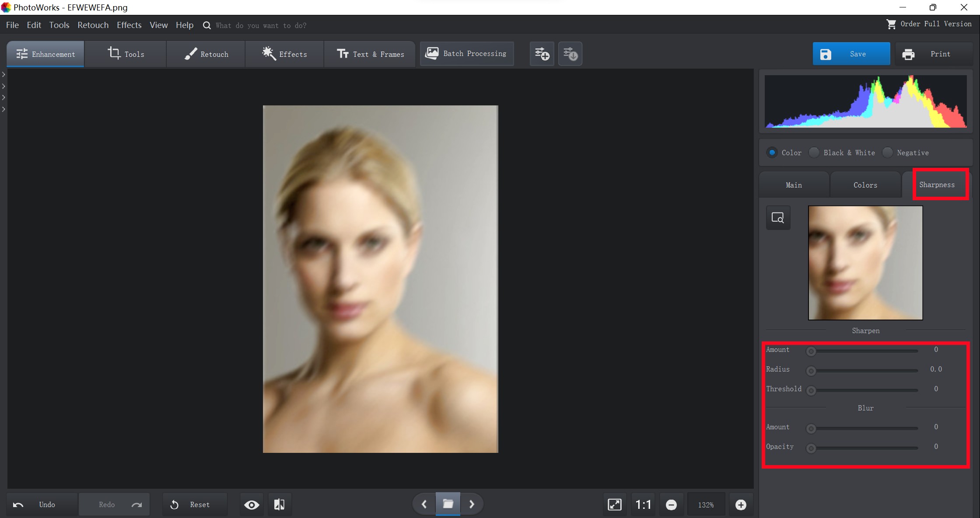The height and width of the screenshot is (518, 980).
Task: Click the Order Full Version cart link
Action: (x=928, y=24)
